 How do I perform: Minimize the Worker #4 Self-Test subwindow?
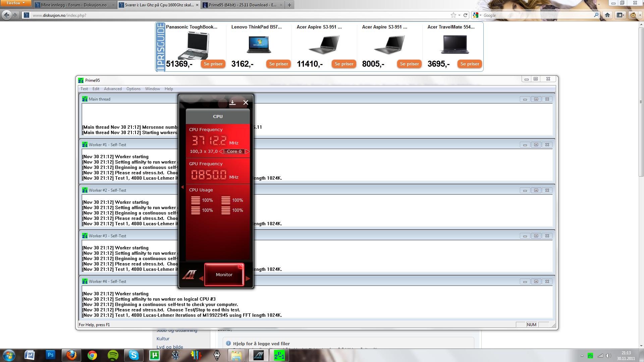coord(525,282)
